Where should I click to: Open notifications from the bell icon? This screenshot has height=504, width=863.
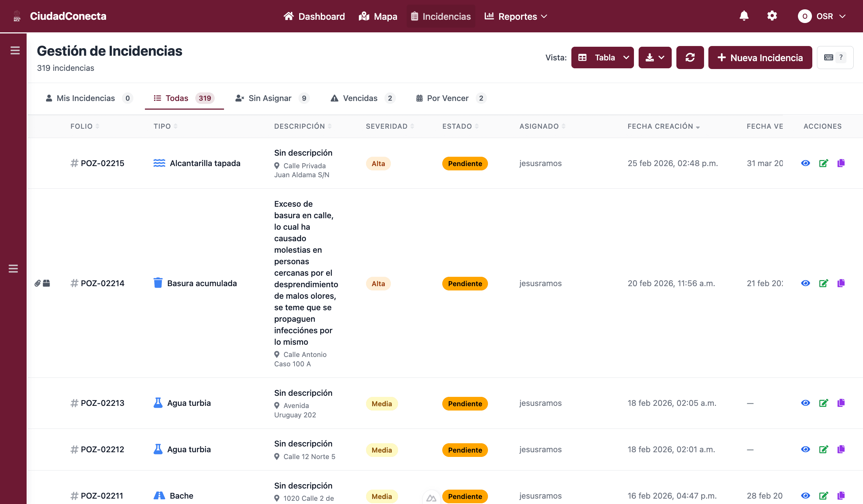(744, 16)
